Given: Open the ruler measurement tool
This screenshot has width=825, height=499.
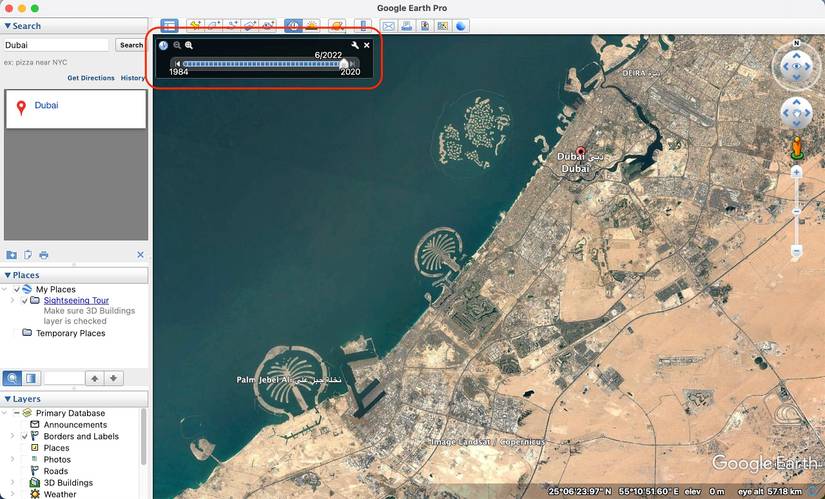Looking at the screenshot, I should point(364,25).
